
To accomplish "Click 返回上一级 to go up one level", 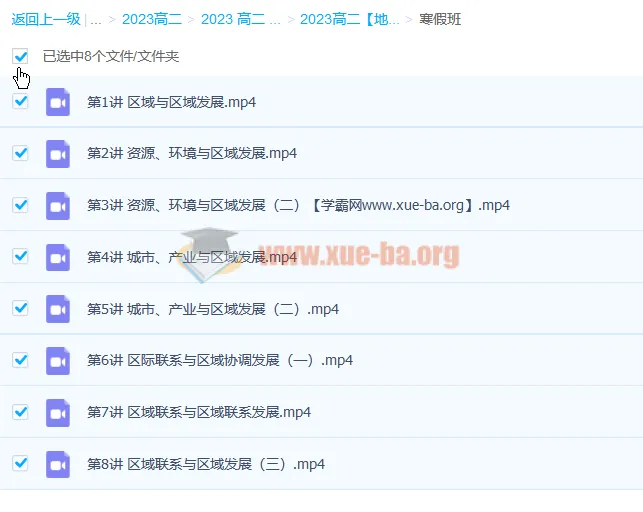I will 46,19.
